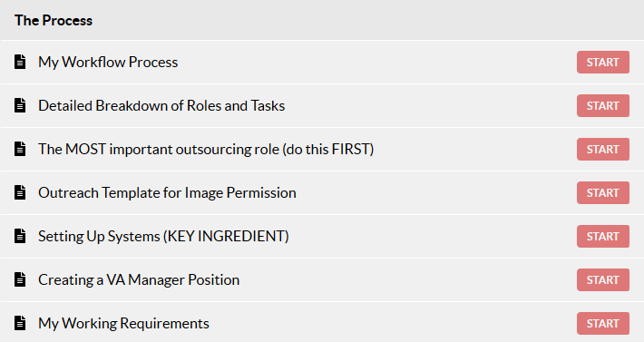Click document icon beside Outreach Template lesson
The image size is (644, 342).
[x=20, y=192]
